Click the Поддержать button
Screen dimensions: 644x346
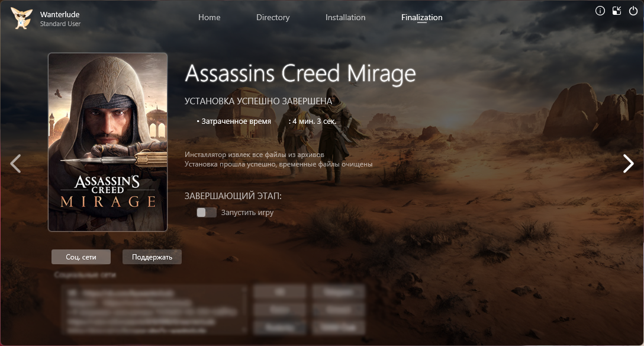(x=152, y=257)
